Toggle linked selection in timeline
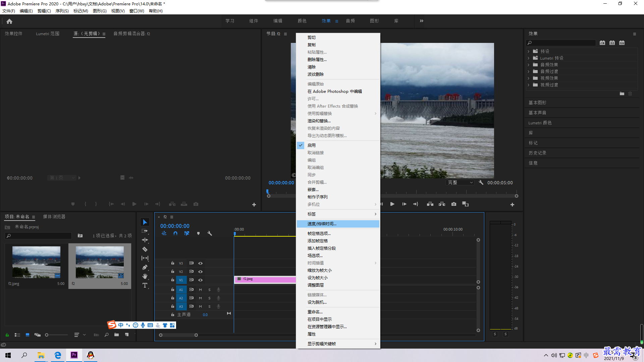This screenshot has height=362, width=644. click(x=187, y=233)
